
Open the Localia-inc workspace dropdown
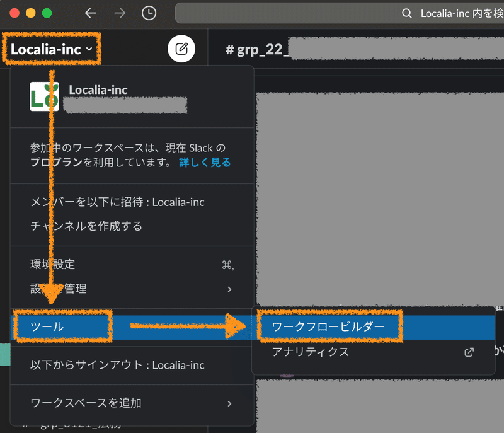tap(50, 49)
